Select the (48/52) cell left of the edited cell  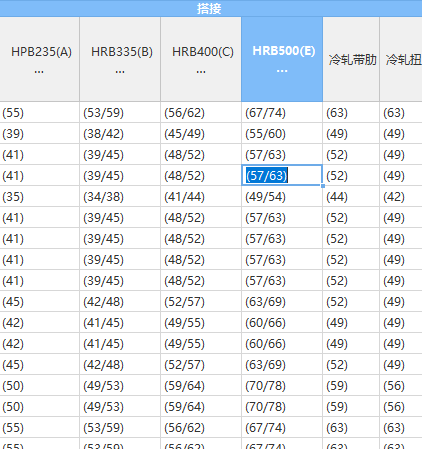(201, 175)
